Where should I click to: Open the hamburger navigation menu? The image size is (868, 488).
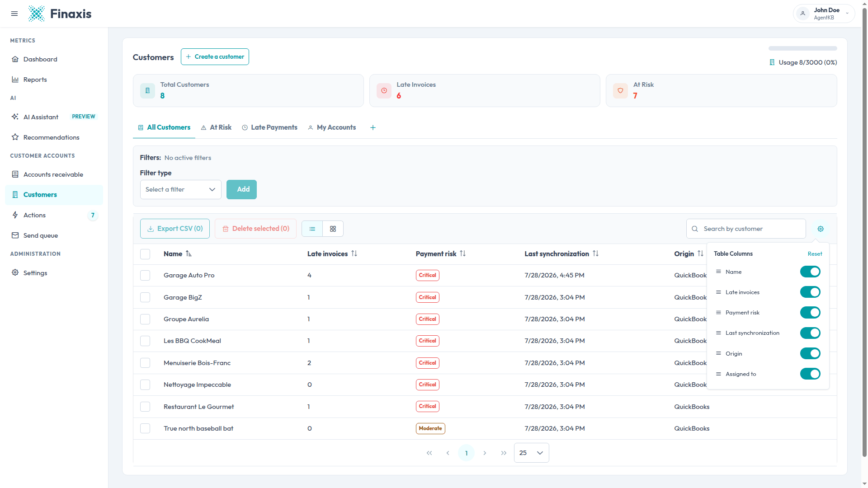(14, 14)
